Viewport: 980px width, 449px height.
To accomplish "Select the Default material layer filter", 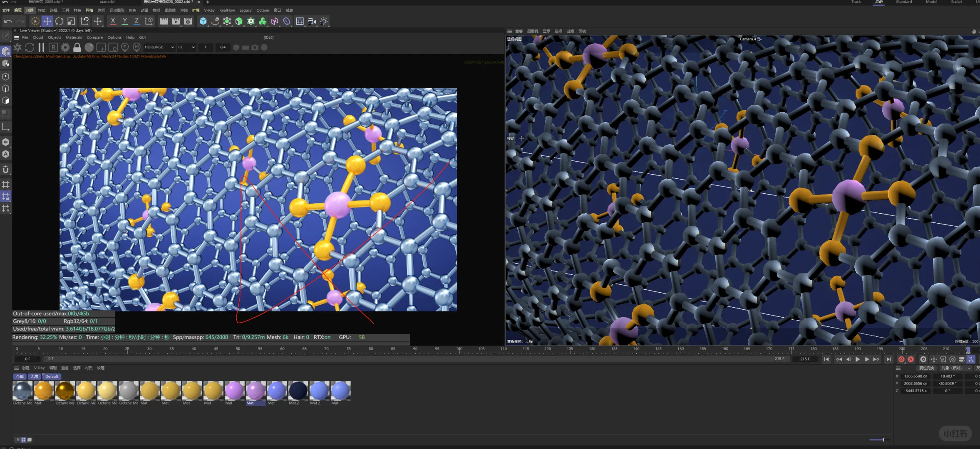I will pos(52,377).
